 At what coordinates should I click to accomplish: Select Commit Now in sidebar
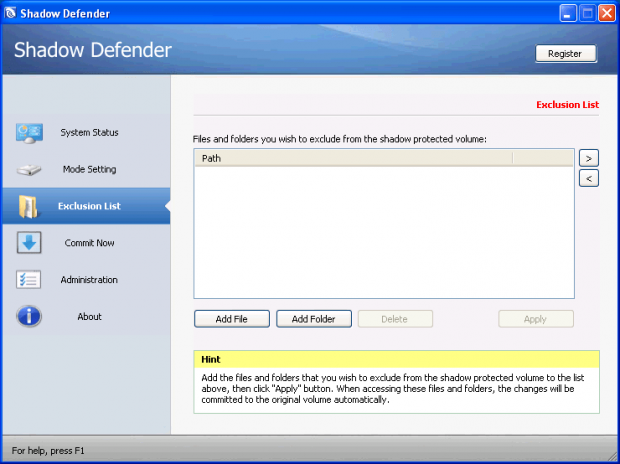[89, 243]
